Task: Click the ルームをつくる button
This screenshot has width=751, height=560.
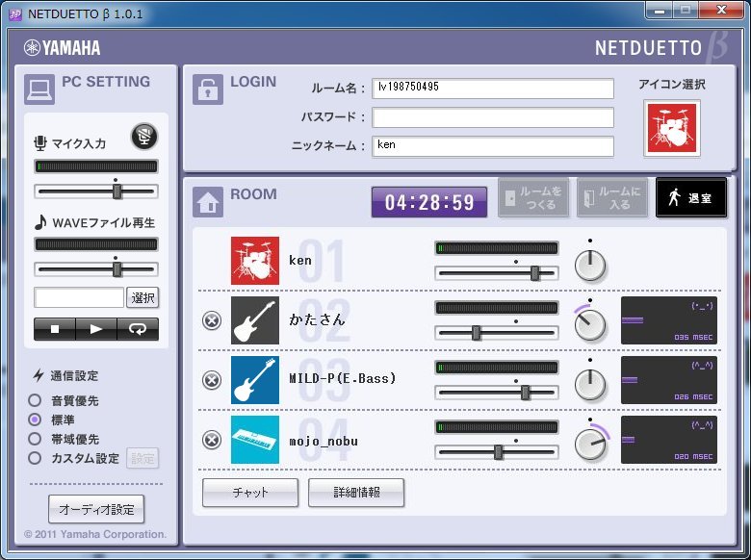Action: pyautogui.click(x=533, y=197)
